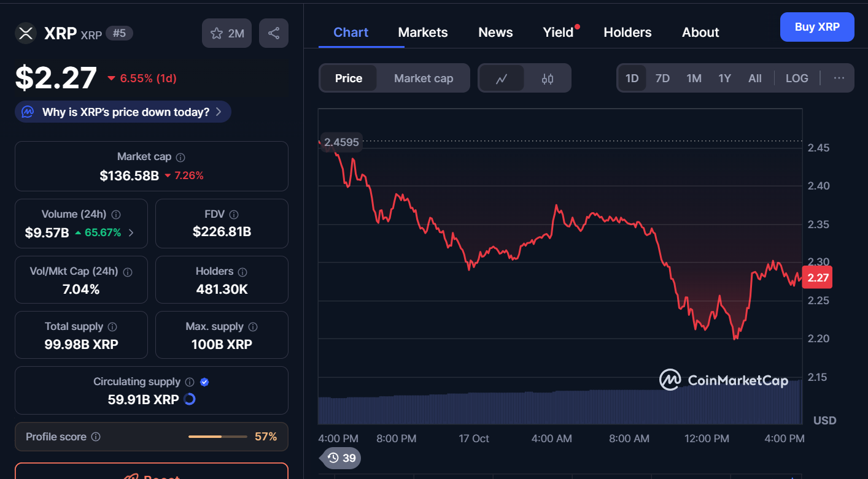Click the history clock badge showing 39
The image size is (868, 479).
point(341,458)
